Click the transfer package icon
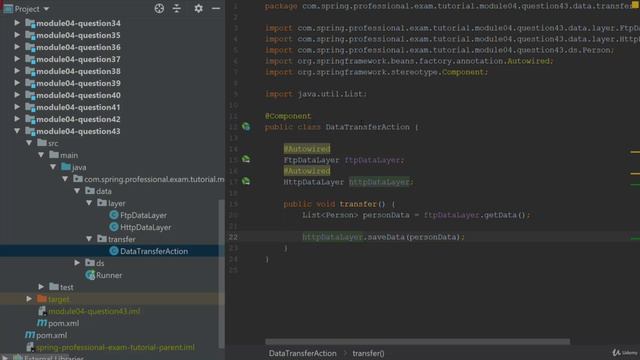Image resolution: width=640 pixels, height=360 pixels. coord(102,239)
